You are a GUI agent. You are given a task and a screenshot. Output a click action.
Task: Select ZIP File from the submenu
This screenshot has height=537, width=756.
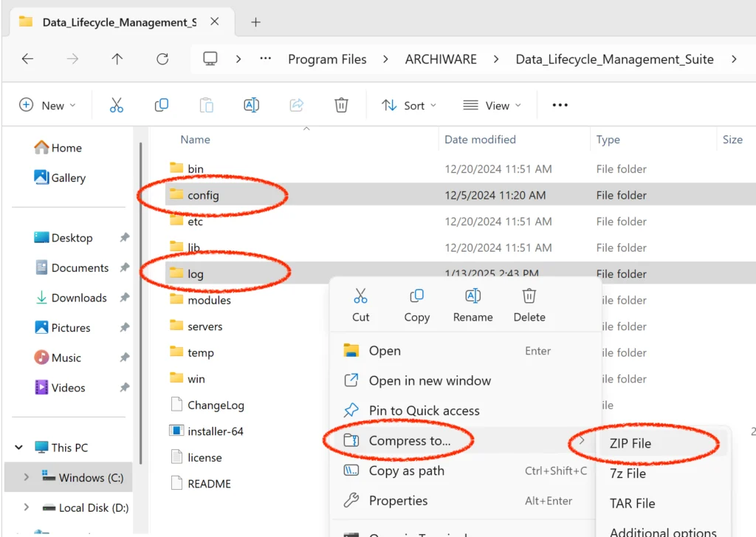(x=630, y=443)
